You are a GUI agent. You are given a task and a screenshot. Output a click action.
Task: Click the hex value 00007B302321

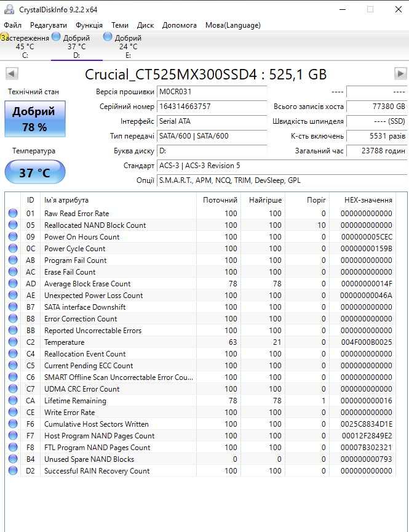pyautogui.click(x=367, y=447)
